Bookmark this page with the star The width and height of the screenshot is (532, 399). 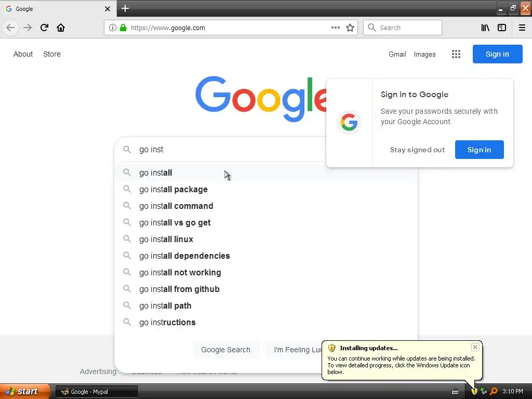coord(350,28)
